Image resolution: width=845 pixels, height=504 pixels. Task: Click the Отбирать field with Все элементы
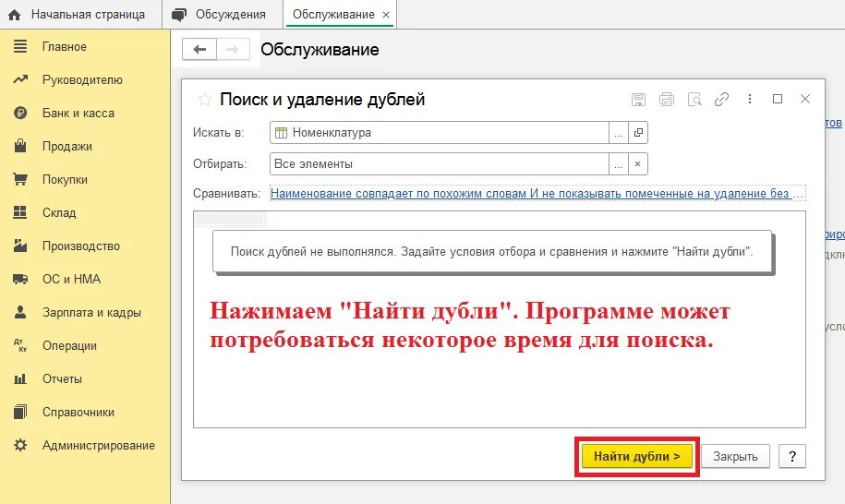point(440,163)
